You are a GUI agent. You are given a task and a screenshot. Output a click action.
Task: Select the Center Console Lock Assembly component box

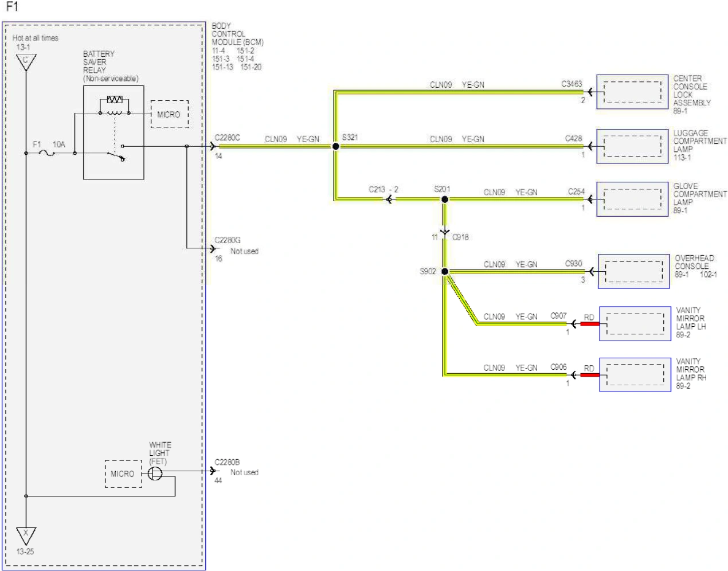coord(632,92)
